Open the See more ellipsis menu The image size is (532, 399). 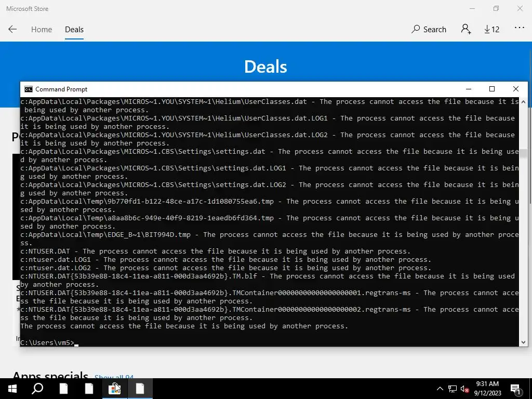coord(520,28)
